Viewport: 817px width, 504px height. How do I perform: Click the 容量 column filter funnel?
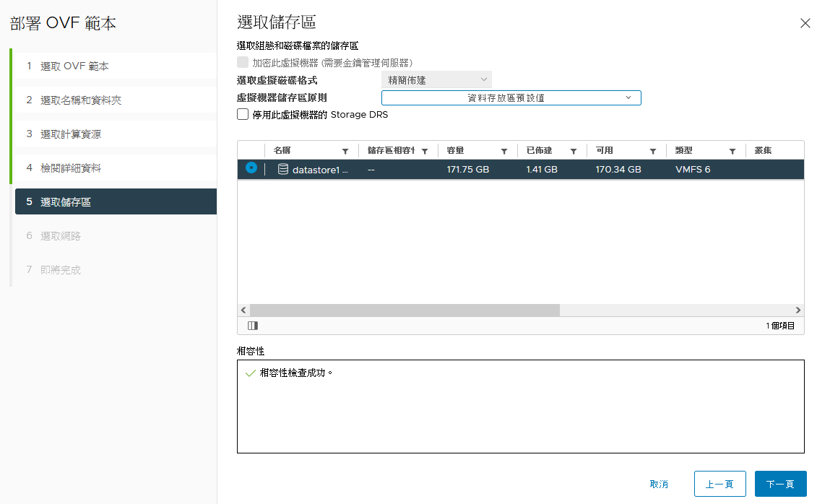[503, 151]
